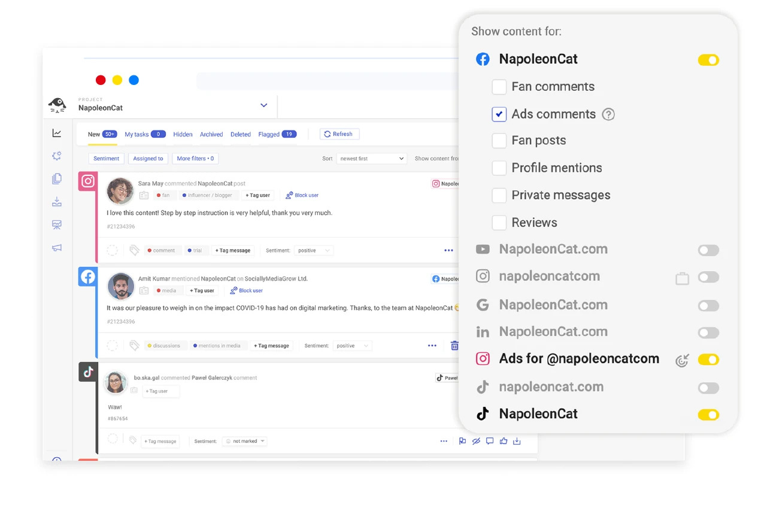Click Block user on Sara May's comment
The image size is (767, 532).
click(x=302, y=196)
